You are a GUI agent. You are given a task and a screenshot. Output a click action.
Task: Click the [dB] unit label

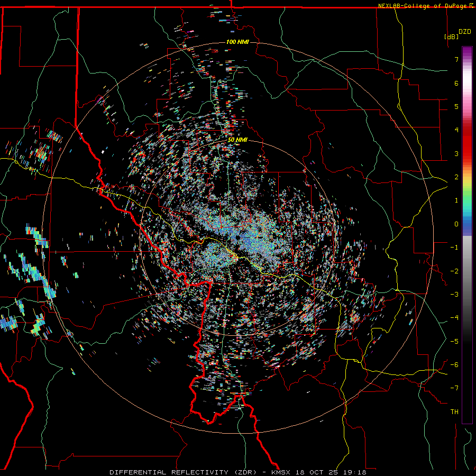[451, 36]
